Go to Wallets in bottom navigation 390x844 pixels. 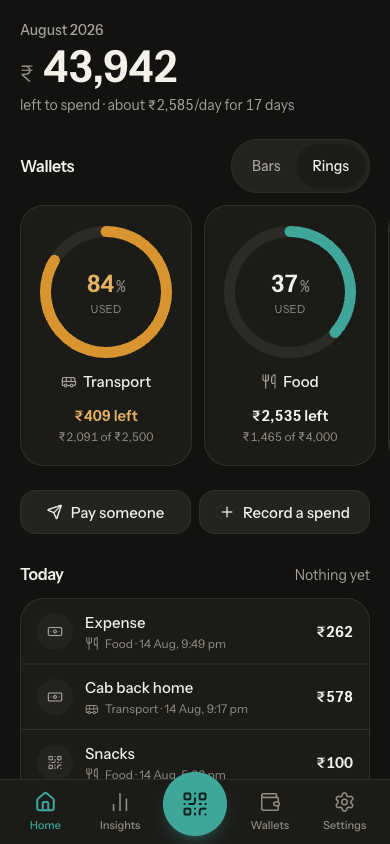[x=270, y=811]
